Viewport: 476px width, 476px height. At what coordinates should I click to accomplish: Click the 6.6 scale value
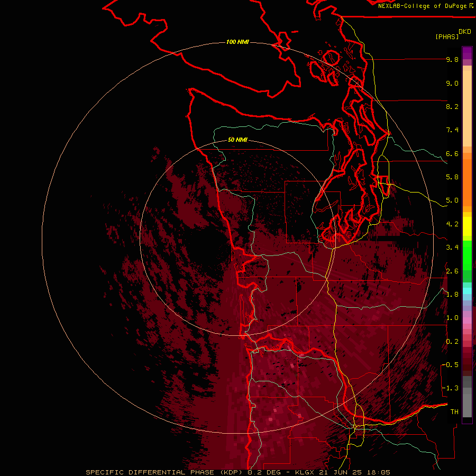click(452, 153)
